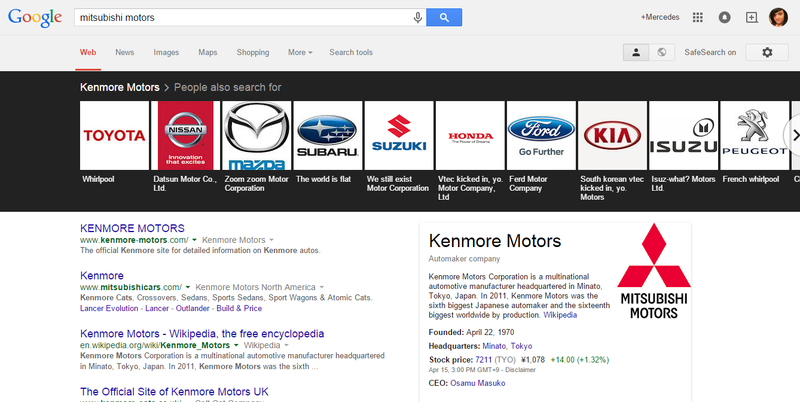Screen dimensions: 800x402
Task: Click The world is flat caption
Action: (x=323, y=179)
